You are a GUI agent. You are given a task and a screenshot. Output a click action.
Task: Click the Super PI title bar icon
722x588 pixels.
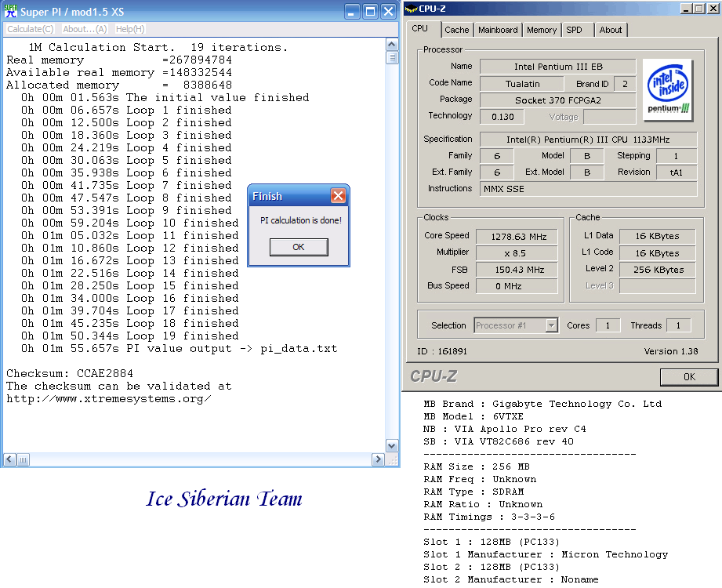point(11,11)
